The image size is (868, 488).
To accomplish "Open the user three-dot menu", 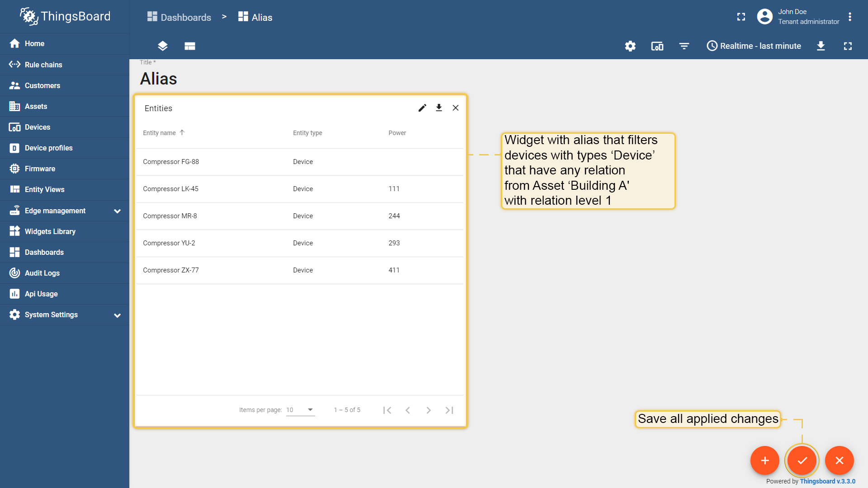I will (x=850, y=17).
